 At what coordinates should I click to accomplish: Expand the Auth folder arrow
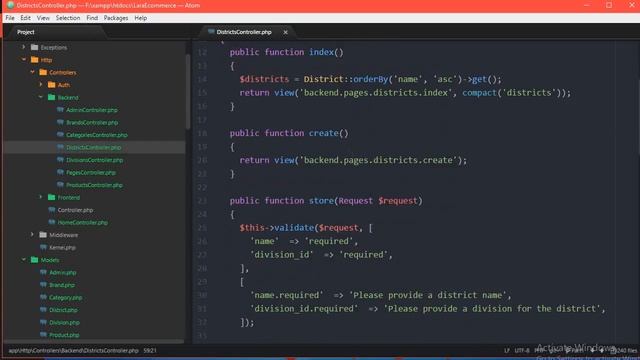click(x=41, y=85)
